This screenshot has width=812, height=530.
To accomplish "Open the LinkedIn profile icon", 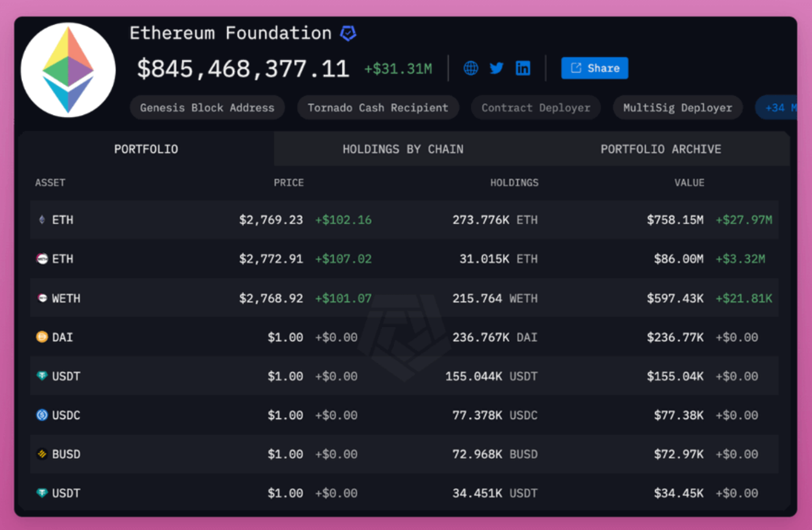I will coord(523,68).
